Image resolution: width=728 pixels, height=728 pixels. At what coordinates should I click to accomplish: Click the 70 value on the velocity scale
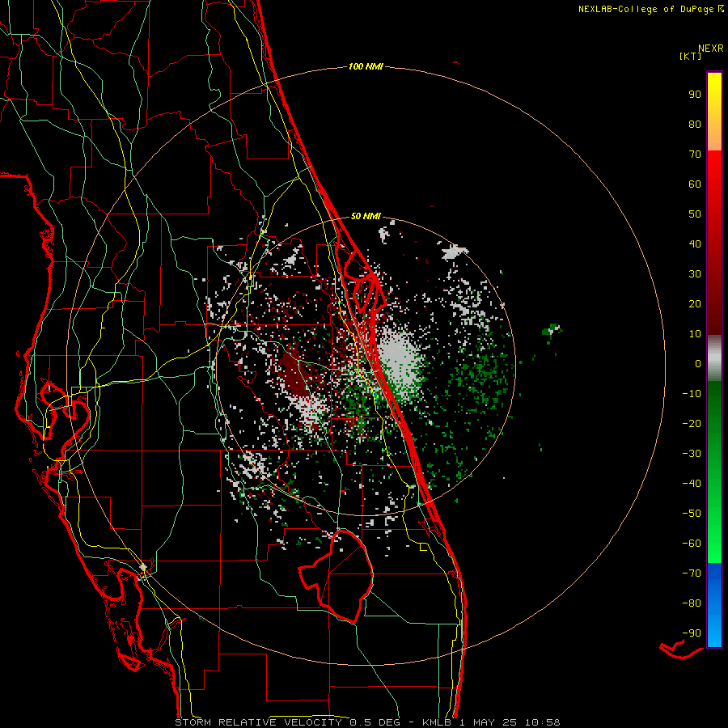[695, 154]
